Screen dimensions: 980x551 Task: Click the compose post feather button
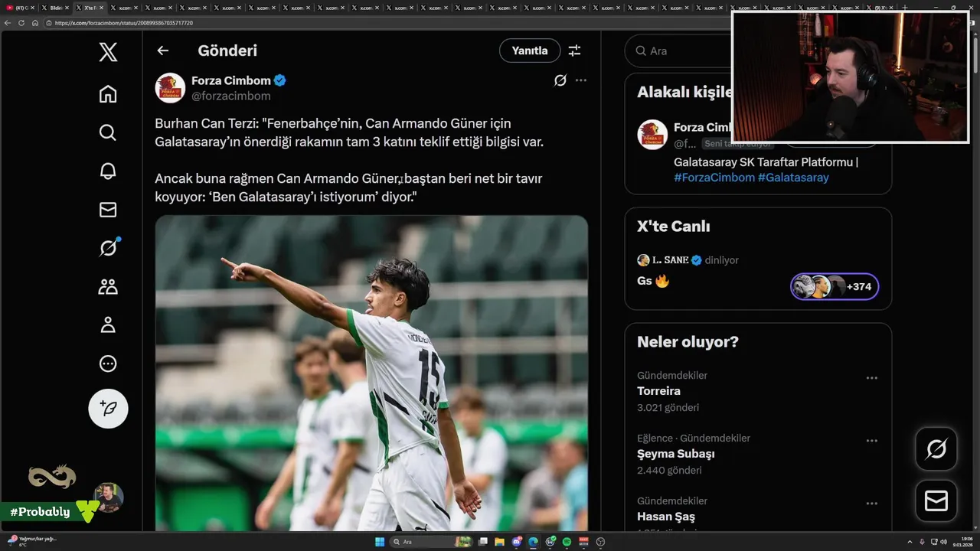108,409
